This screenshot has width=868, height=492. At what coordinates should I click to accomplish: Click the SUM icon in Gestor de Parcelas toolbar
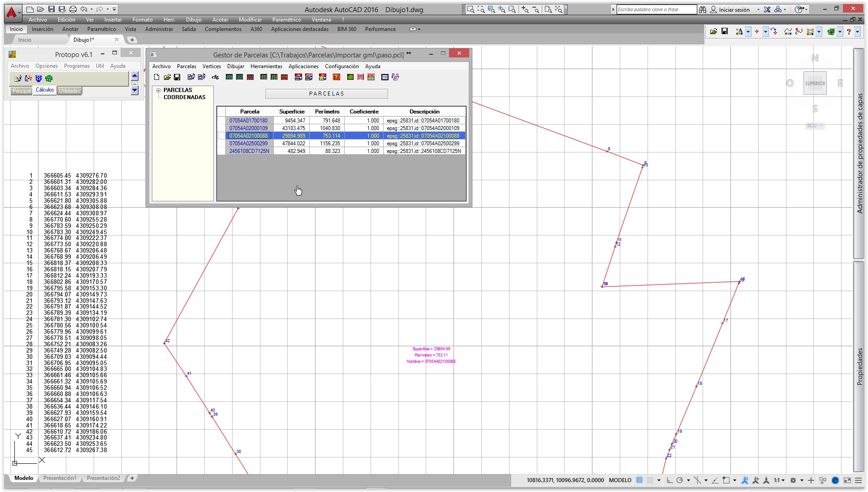395,77
